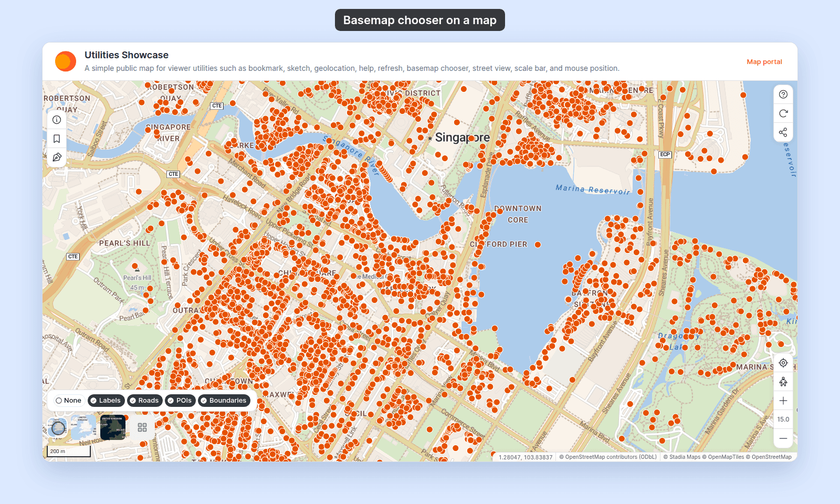Select the currently selected circled basemap thumbnail
The height and width of the screenshot is (504, 840).
point(58,428)
